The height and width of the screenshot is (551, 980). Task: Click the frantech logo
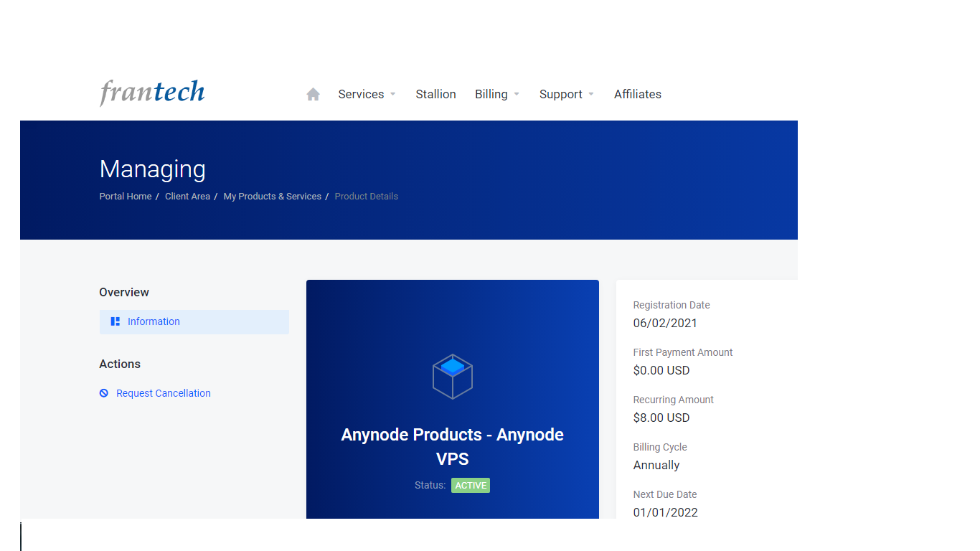click(x=152, y=93)
